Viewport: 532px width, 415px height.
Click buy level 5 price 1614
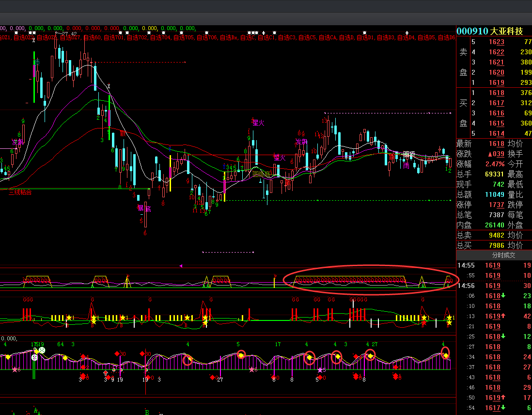496,133
